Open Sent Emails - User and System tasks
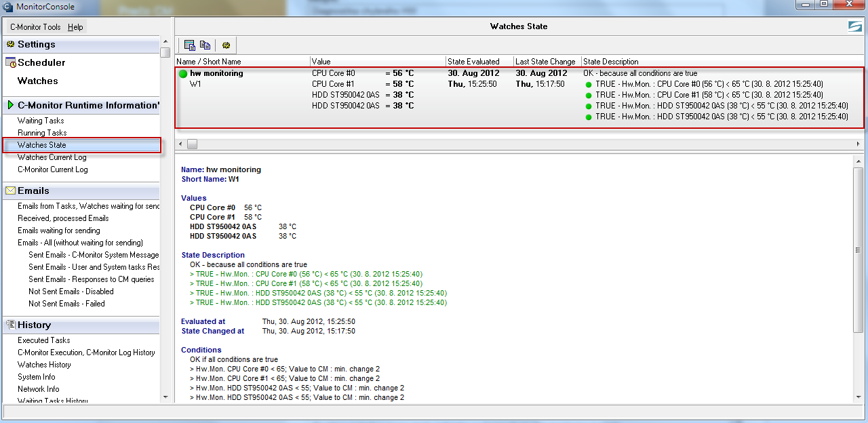Screen dimensions: 868x423 (x=94, y=267)
